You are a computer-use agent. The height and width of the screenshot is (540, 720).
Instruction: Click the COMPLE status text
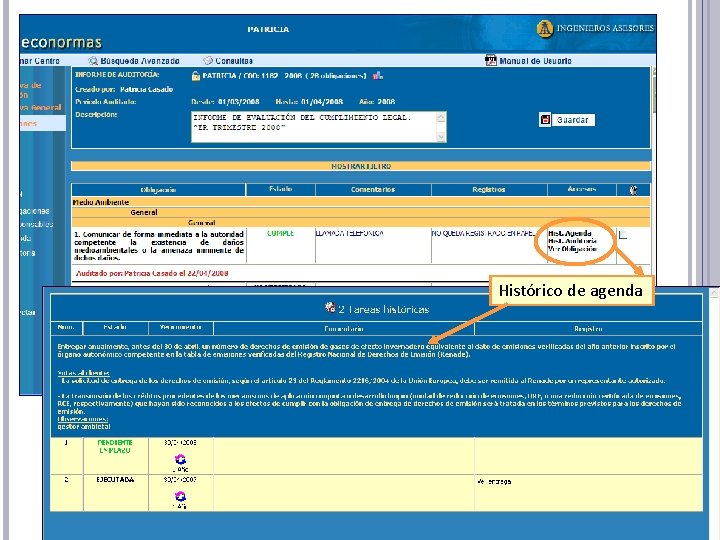[x=281, y=233]
